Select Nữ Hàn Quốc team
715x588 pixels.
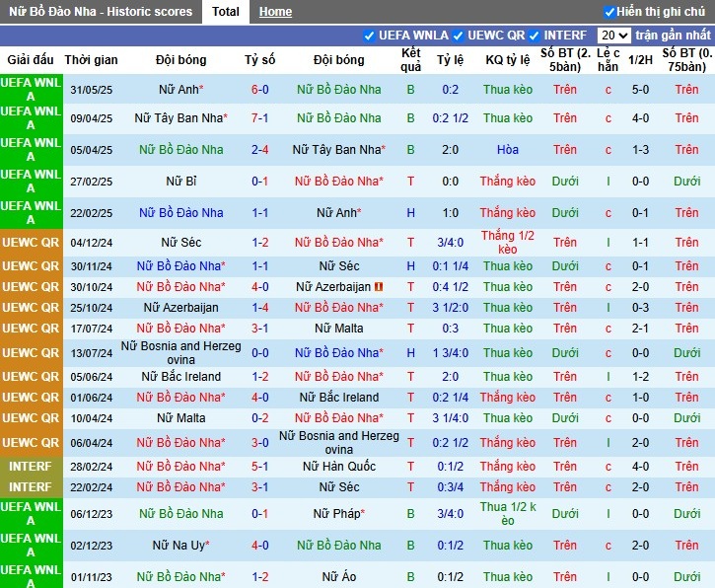click(x=339, y=467)
